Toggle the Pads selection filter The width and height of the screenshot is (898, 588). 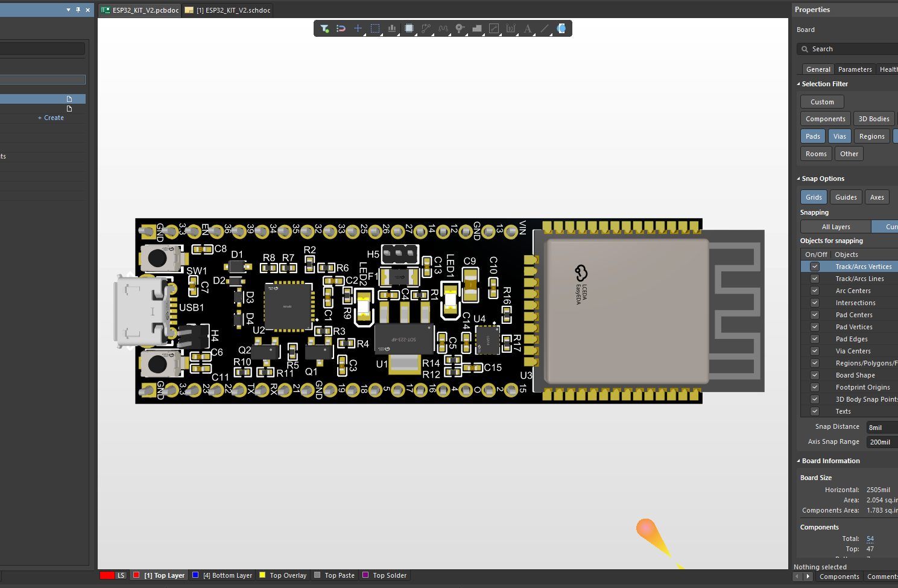click(812, 136)
